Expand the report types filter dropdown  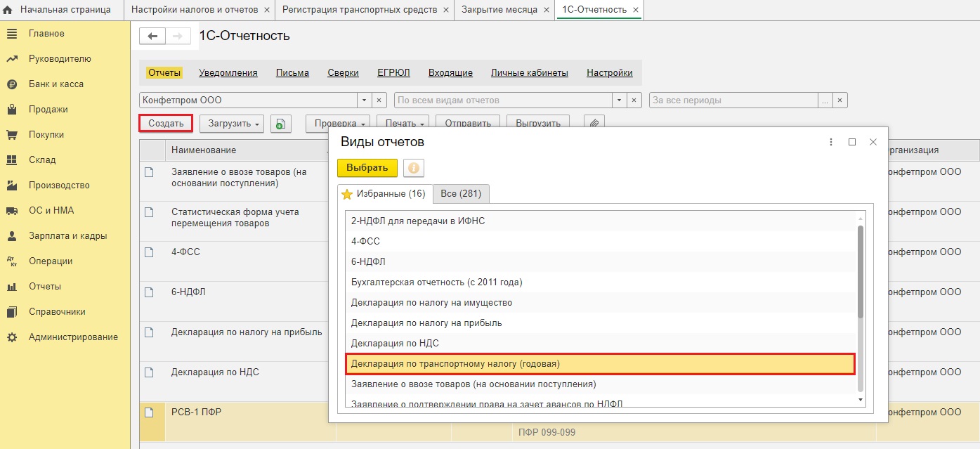pyautogui.click(x=619, y=100)
